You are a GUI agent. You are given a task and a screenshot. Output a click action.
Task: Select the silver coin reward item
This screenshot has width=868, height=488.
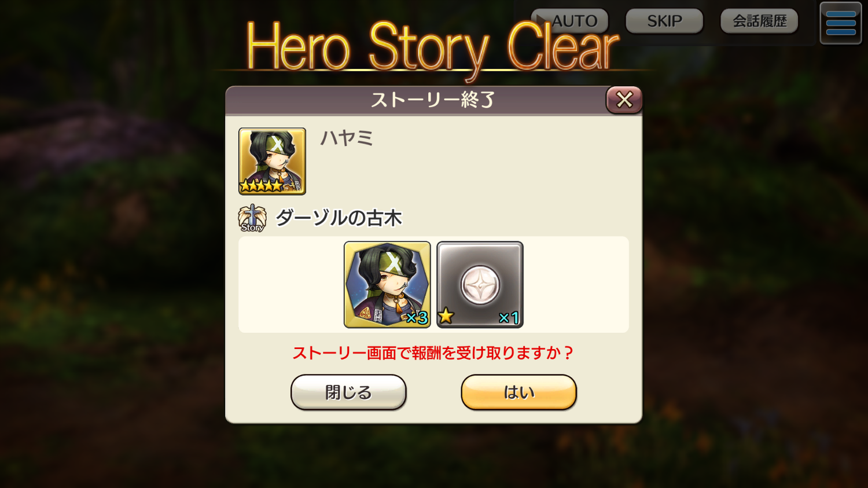coord(480,284)
